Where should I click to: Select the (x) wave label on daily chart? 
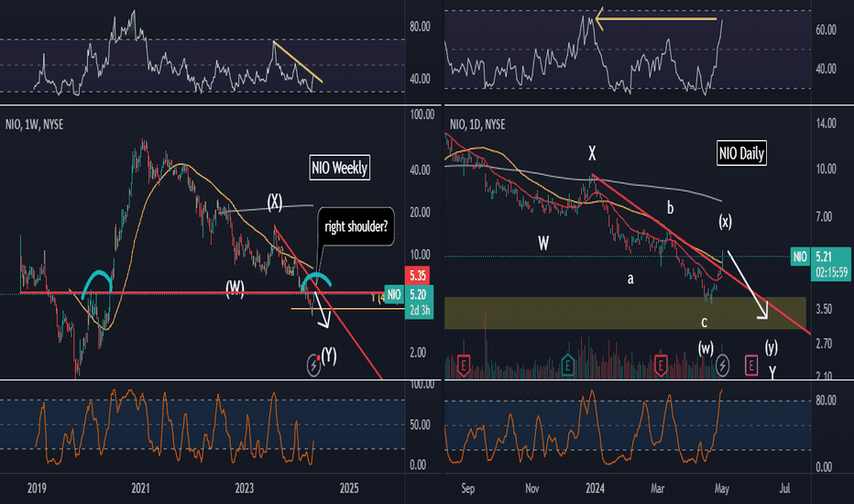click(x=725, y=221)
